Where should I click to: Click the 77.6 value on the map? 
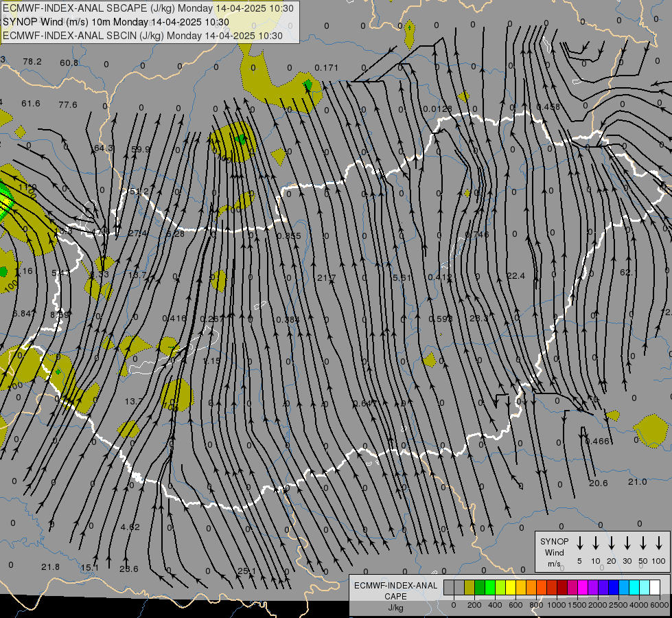click(x=68, y=104)
